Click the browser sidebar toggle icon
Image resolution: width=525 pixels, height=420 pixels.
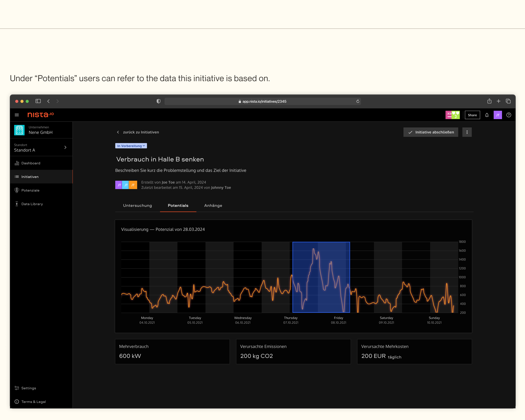[38, 101]
